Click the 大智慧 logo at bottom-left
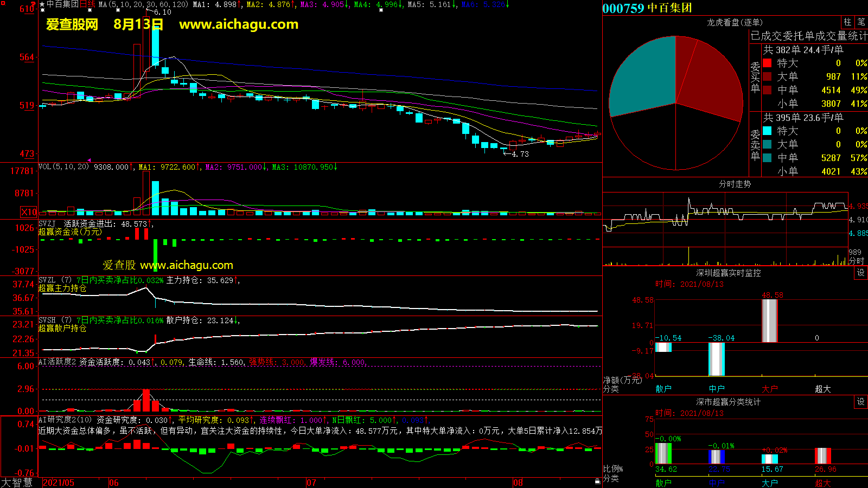 tap(17, 483)
